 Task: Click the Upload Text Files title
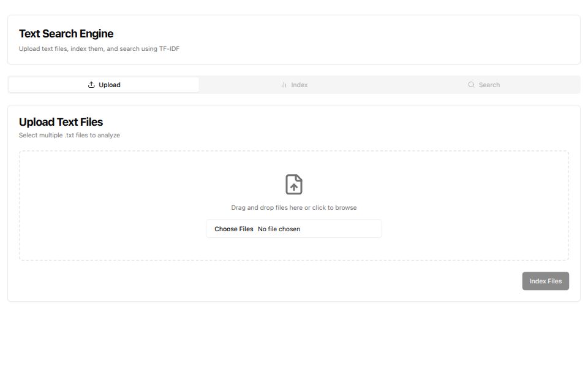pyautogui.click(x=62, y=122)
